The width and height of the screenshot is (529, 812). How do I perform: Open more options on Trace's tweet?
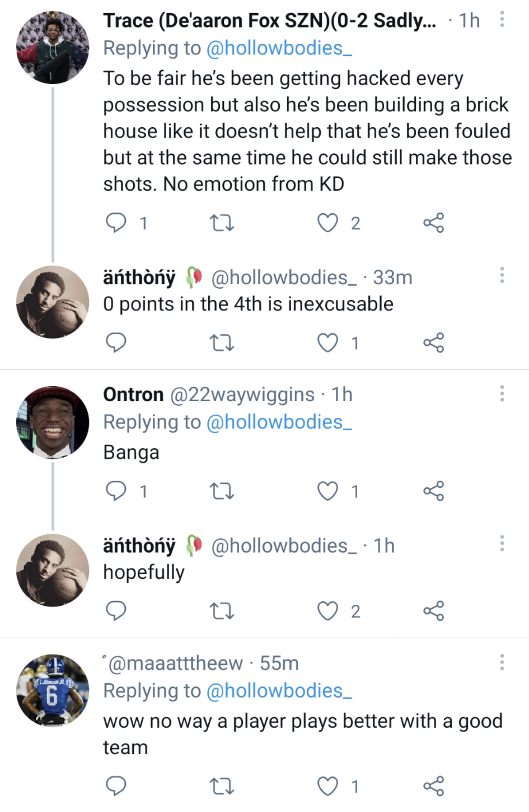click(x=502, y=19)
